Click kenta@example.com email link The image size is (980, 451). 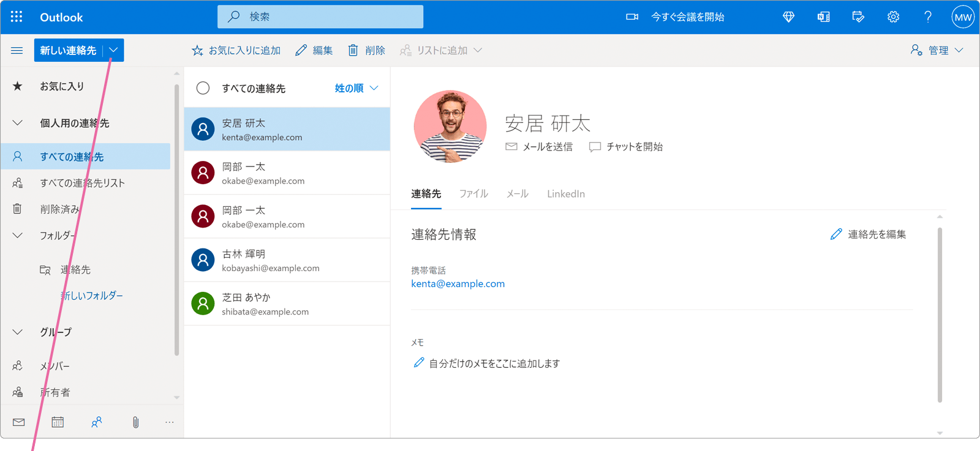(x=458, y=284)
